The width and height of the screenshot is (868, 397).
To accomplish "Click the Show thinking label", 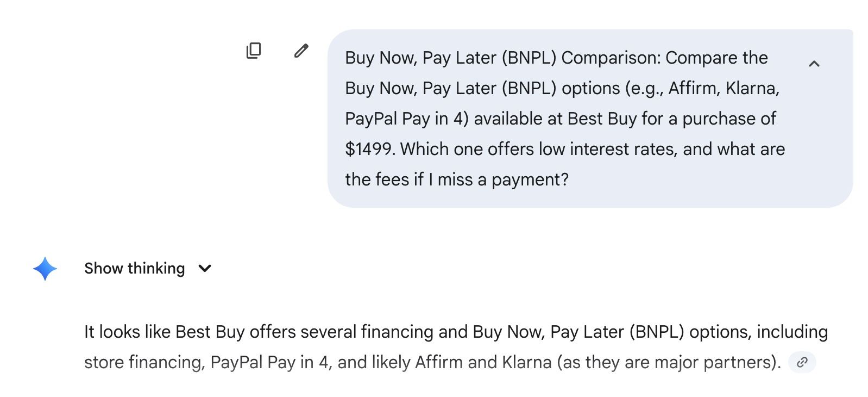I will [134, 268].
